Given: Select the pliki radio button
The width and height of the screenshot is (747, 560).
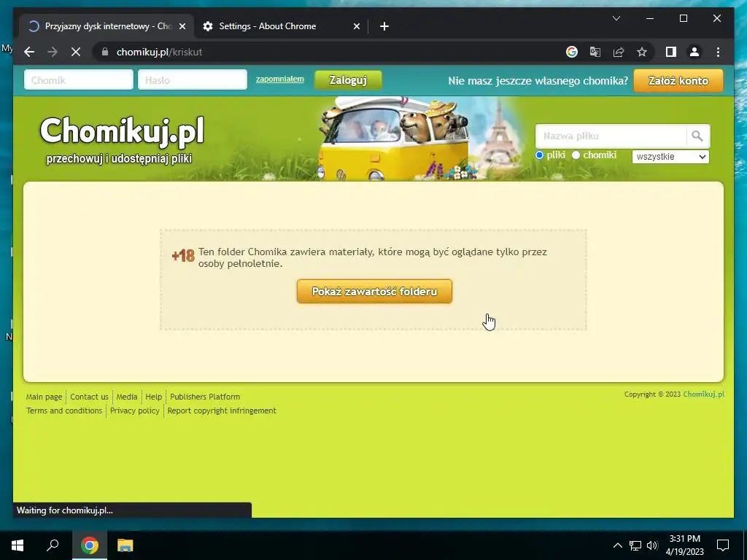Looking at the screenshot, I should [539, 155].
